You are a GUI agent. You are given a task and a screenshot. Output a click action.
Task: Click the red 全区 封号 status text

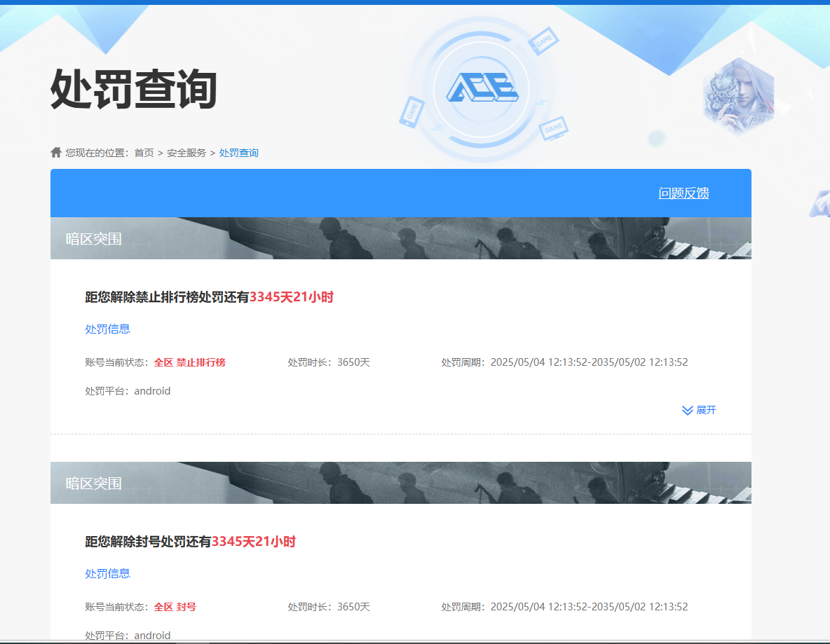coord(175,607)
